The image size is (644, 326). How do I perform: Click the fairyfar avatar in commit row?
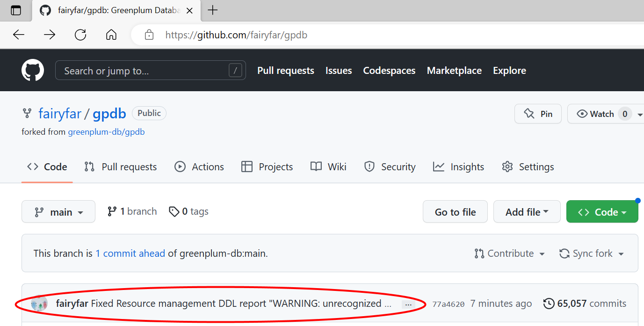point(39,304)
